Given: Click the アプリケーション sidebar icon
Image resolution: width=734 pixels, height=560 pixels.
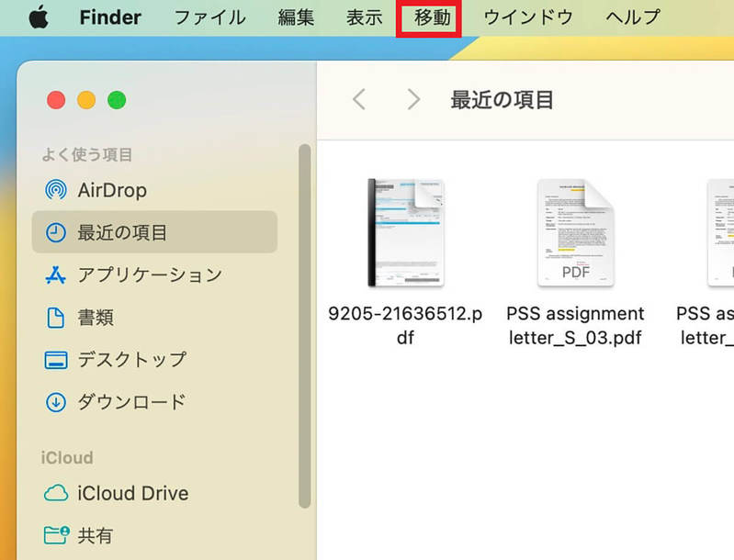Looking at the screenshot, I should tap(56, 274).
